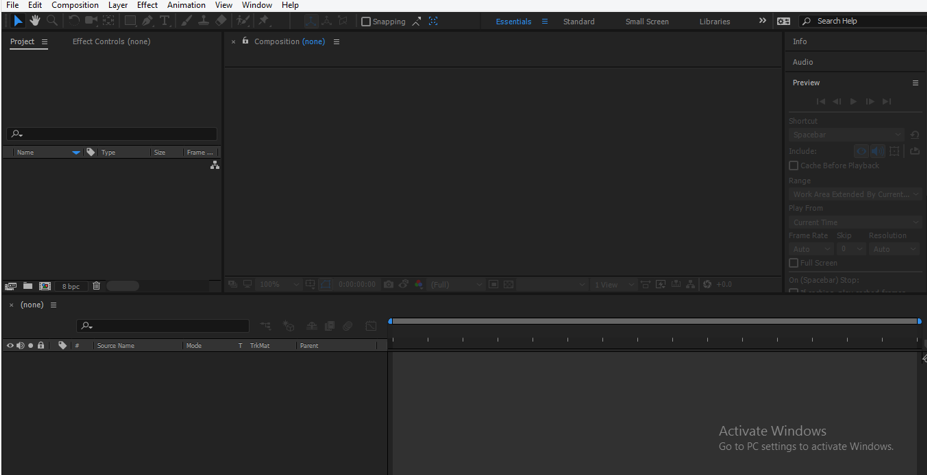Image resolution: width=927 pixels, height=475 pixels.
Task: Open the Info panel
Action: (x=800, y=41)
